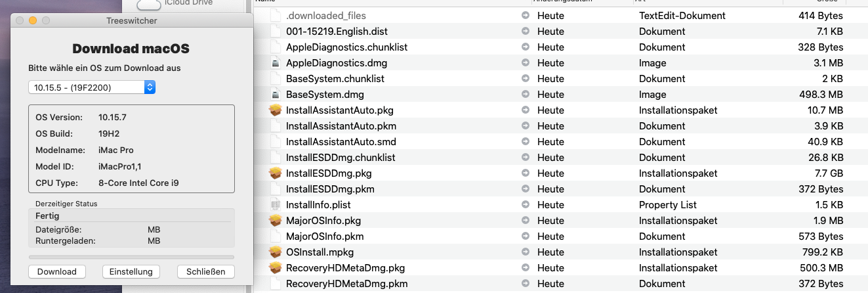Click the InstallAssistantAuto.pkg package icon

pyautogui.click(x=276, y=110)
